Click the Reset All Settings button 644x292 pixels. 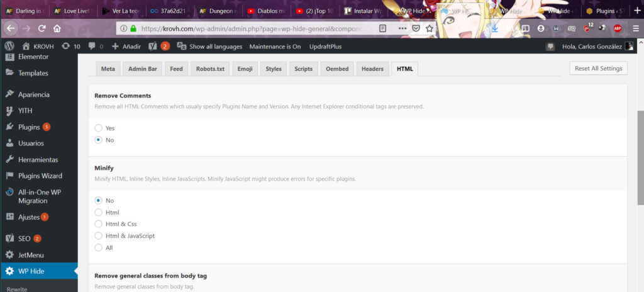pos(597,69)
